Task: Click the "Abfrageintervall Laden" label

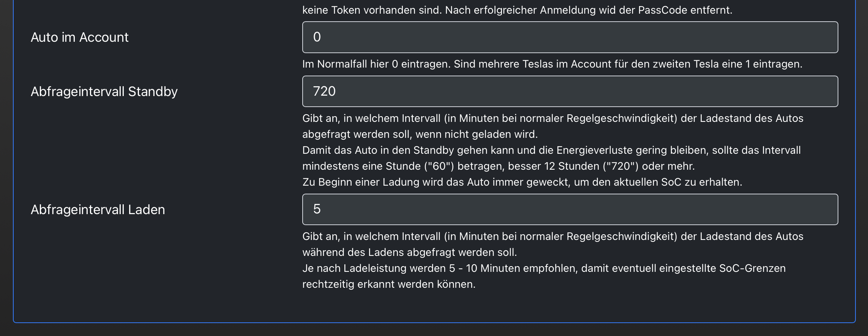Action: (x=98, y=210)
